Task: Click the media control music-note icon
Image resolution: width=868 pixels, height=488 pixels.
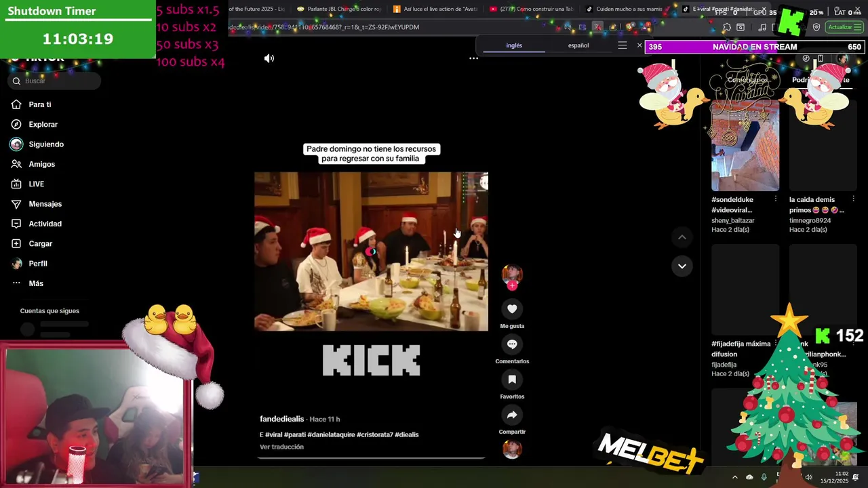Action: tap(762, 27)
